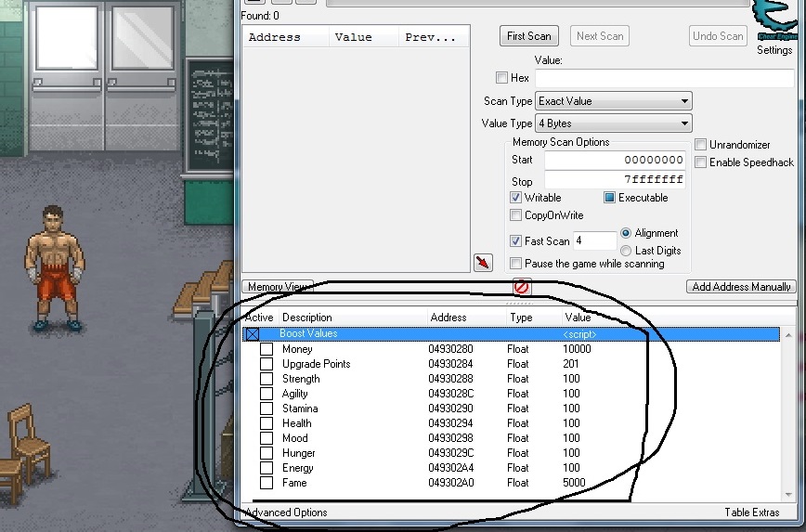The image size is (806, 532).
Task: Freeze the Stamina value checkbox
Action: point(266,409)
